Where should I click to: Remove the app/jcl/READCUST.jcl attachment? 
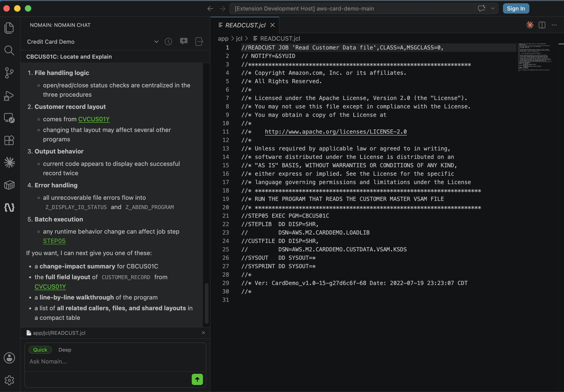coord(203,333)
